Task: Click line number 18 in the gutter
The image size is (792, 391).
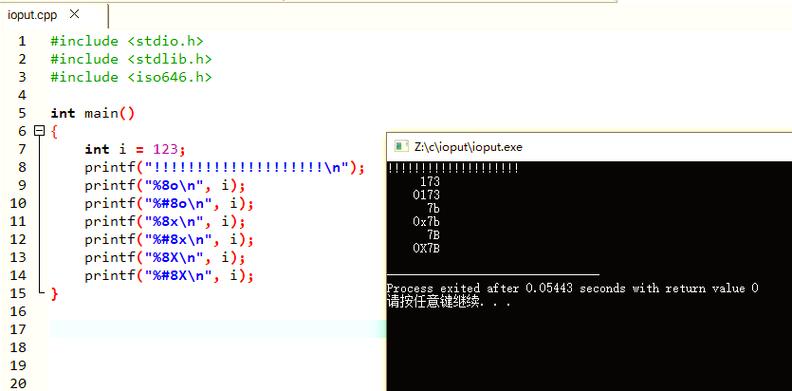Action: click(x=18, y=347)
